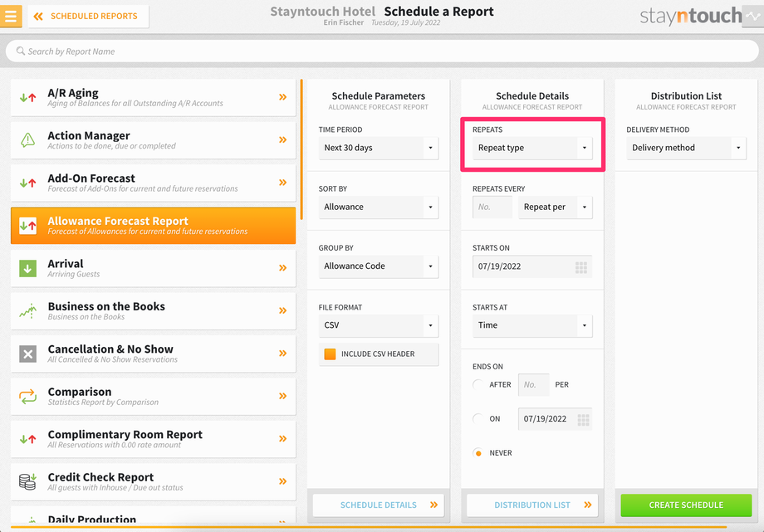Select the Arrival report
The image size is (764, 532).
coord(153,268)
